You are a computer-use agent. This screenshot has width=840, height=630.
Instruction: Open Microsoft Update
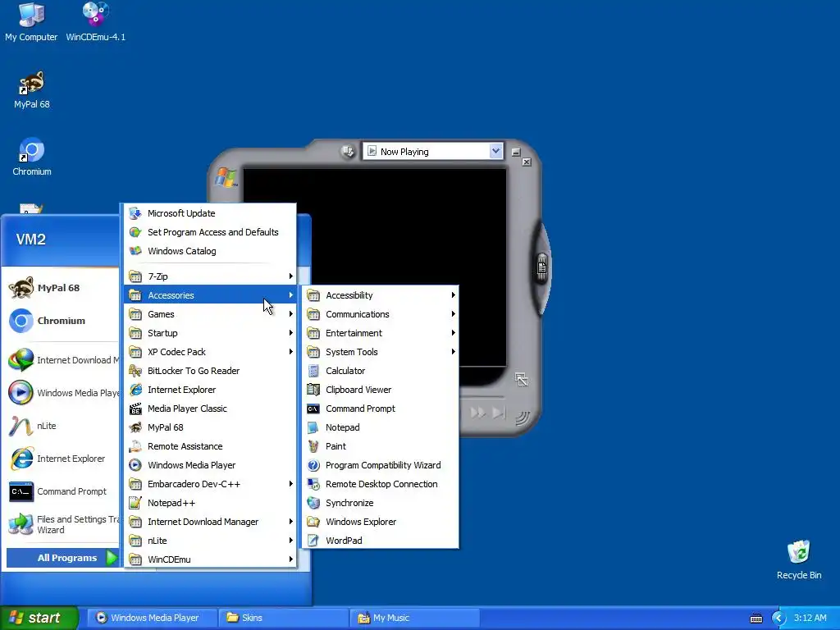coord(211,213)
